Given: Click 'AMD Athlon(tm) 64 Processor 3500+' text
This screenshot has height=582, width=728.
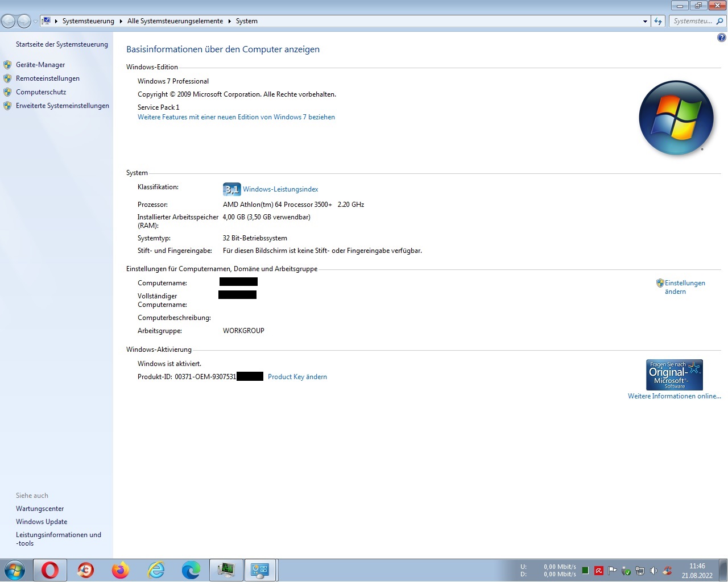Looking at the screenshot, I should point(278,205).
